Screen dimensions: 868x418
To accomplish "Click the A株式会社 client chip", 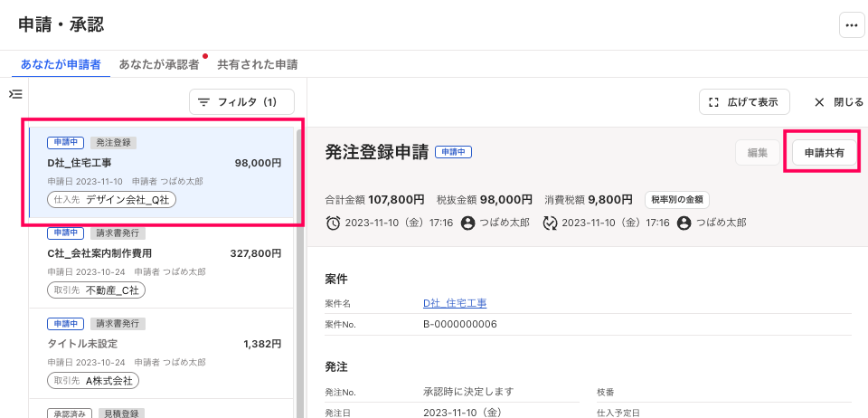I will click(93, 380).
